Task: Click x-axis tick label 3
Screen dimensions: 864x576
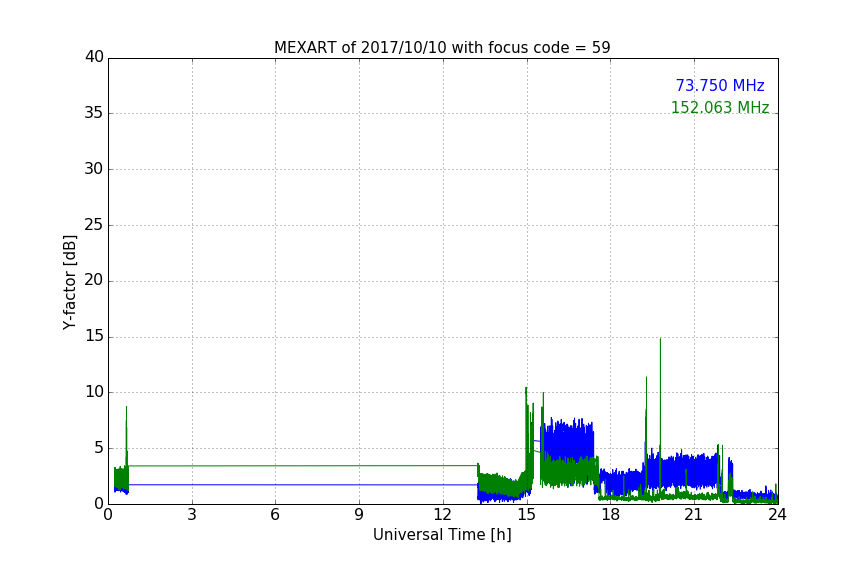Action: pyautogui.click(x=192, y=515)
